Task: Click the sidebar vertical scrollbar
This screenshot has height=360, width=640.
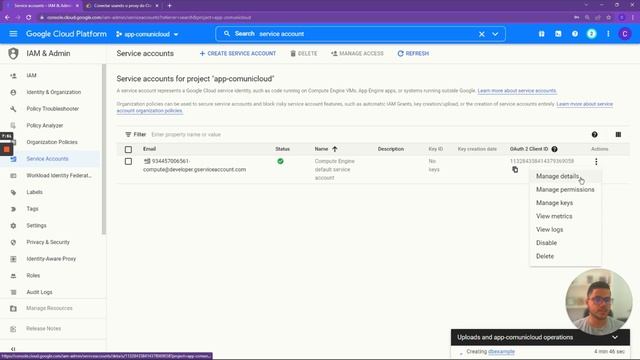Action: [104, 149]
